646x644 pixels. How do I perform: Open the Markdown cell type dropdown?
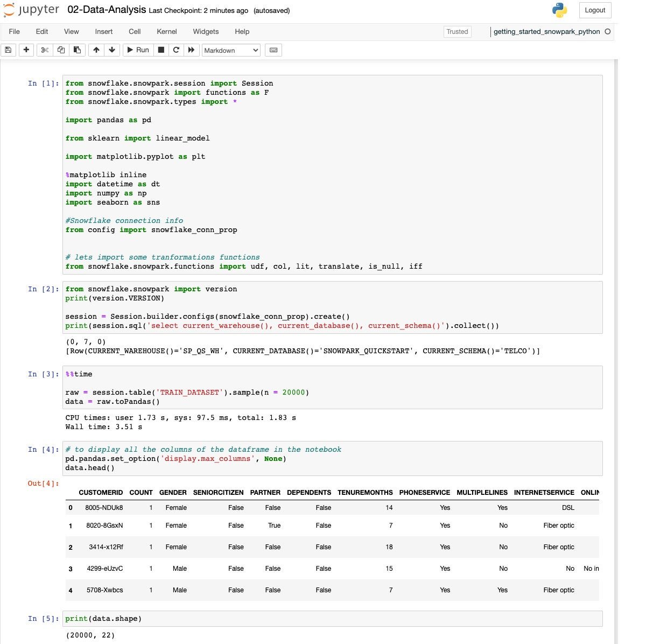[231, 50]
